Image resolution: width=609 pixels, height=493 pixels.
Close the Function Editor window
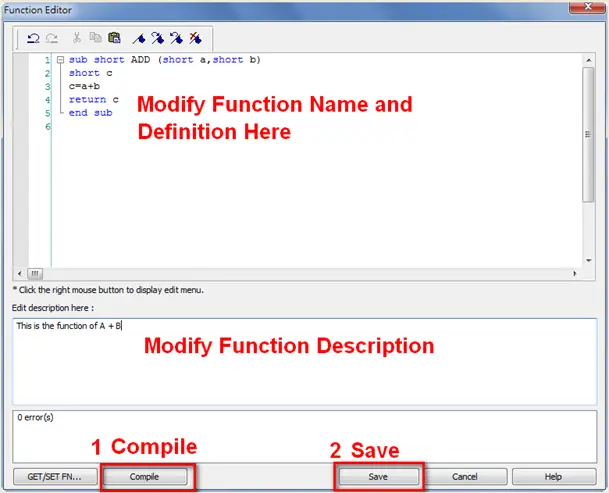[x=587, y=7]
